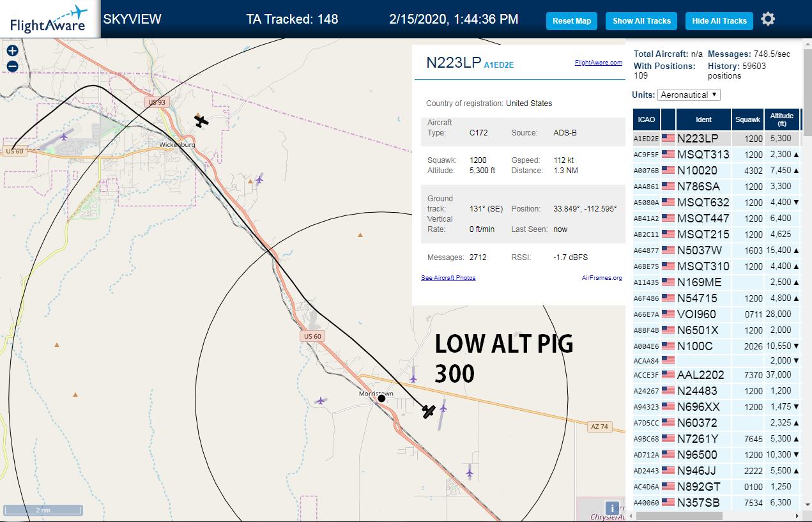The height and width of the screenshot is (522, 812).
Task: Click the 2 nm map scale bar
Action: (43, 510)
